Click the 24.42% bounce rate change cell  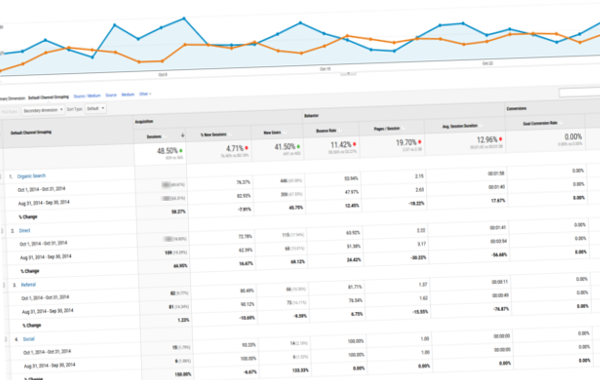click(x=354, y=260)
